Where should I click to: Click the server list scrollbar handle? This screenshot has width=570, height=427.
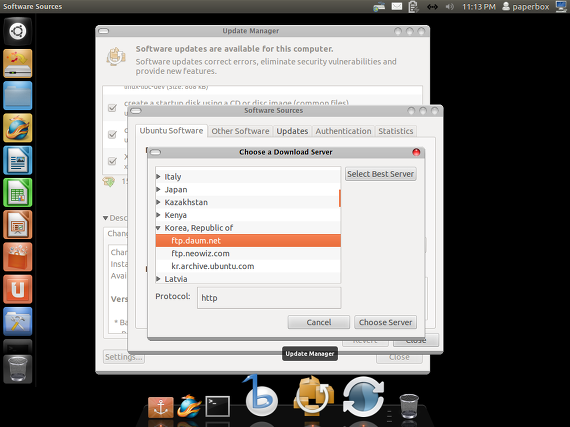click(340, 198)
